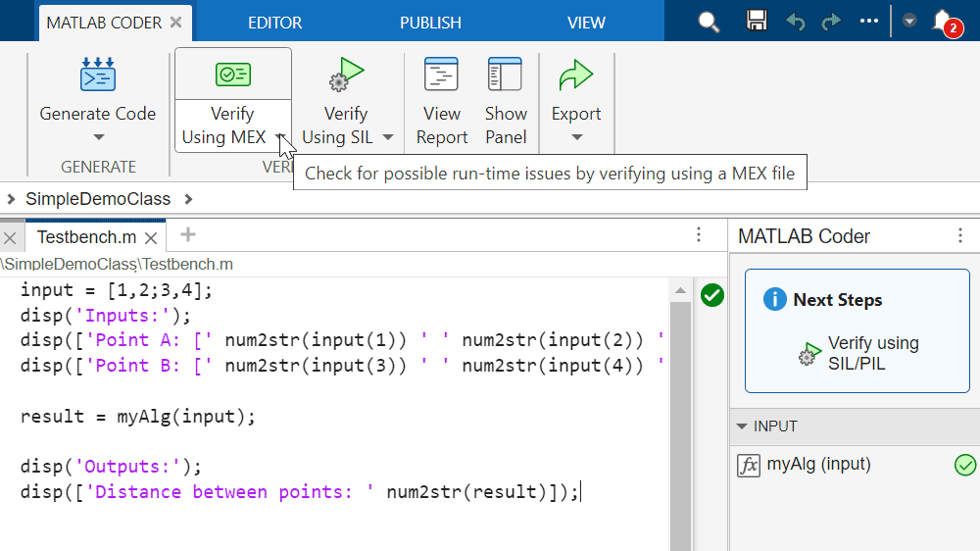
Task: Click the Verify using SIL/PIL link
Action: 873,353
